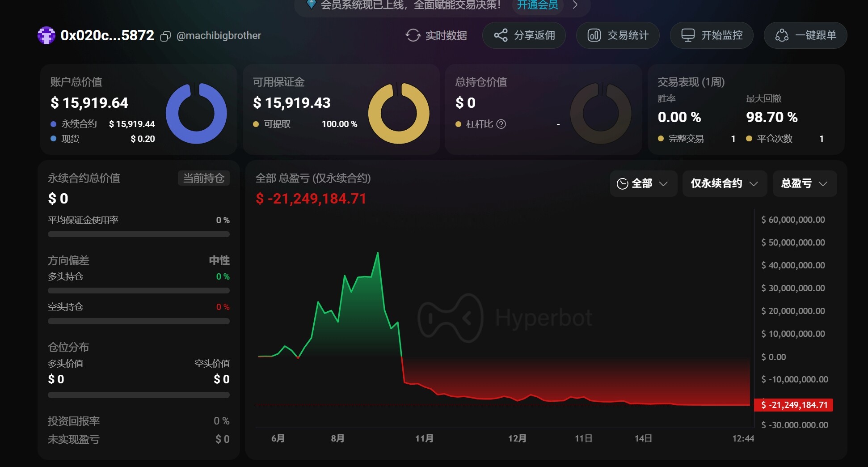This screenshot has height=467, width=868.
Task: Toggle the 可提取 margin indicator dot
Action: coord(255,124)
